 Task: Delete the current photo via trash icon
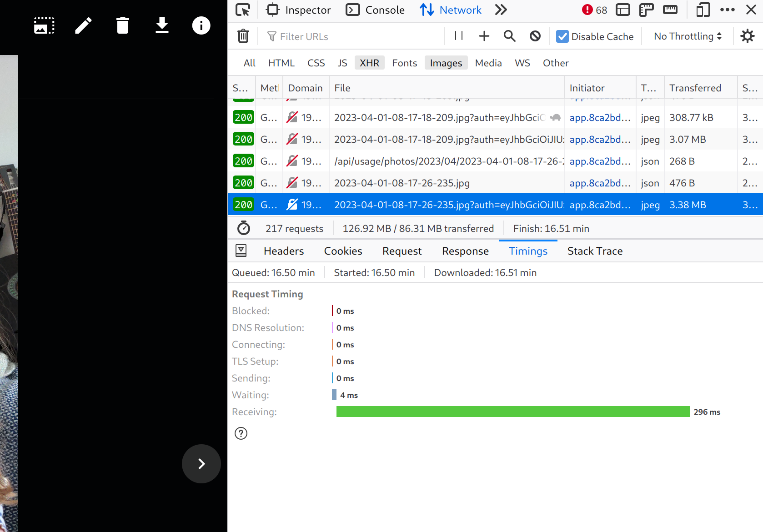(x=122, y=26)
